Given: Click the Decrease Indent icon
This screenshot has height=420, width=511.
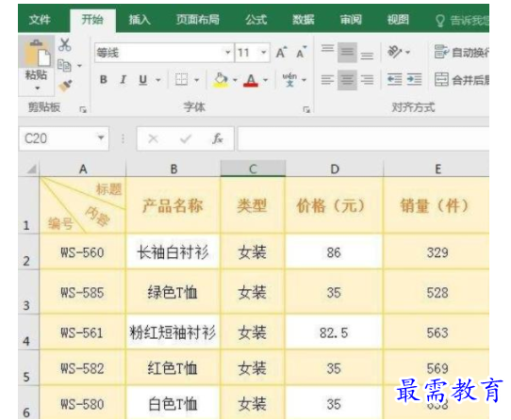Looking at the screenshot, I should [394, 79].
